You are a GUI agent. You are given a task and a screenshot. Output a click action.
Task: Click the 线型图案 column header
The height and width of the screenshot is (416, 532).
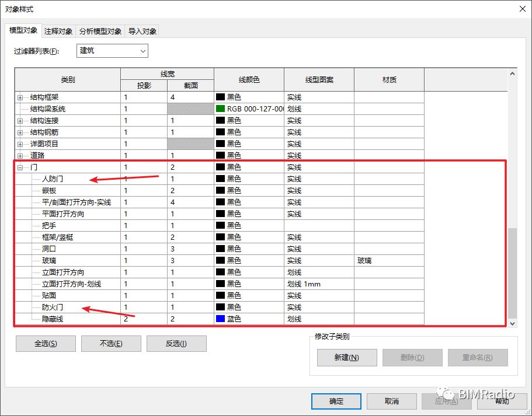tap(319, 80)
